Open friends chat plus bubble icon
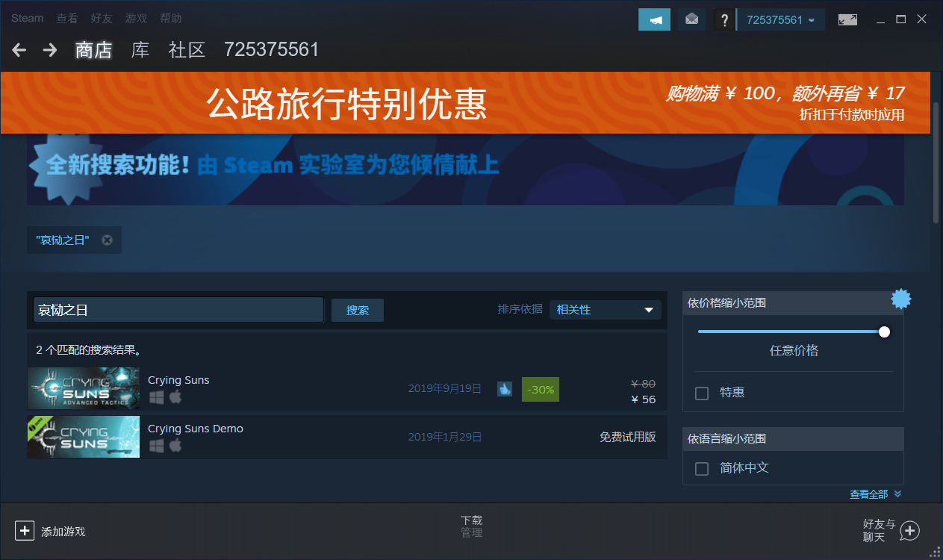943x560 pixels. click(x=909, y=531)
